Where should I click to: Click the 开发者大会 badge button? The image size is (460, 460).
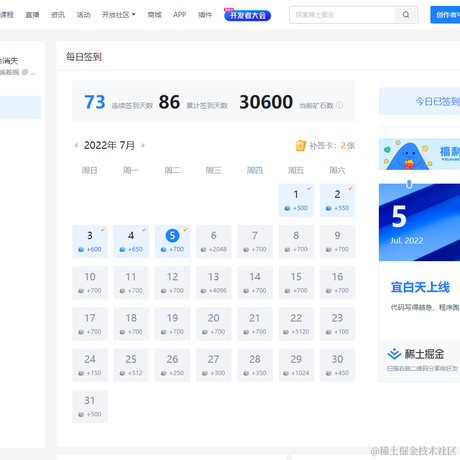coord(247,15)
